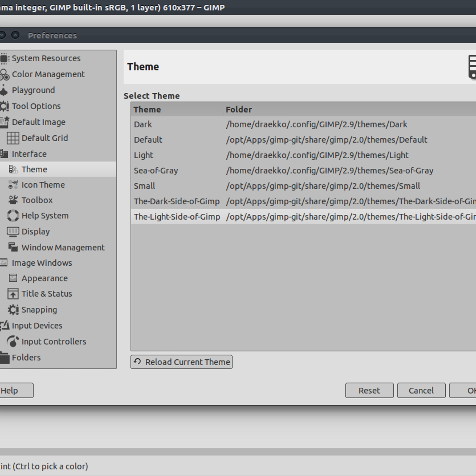Click the Tool Options gear icon

pos(4,106)
